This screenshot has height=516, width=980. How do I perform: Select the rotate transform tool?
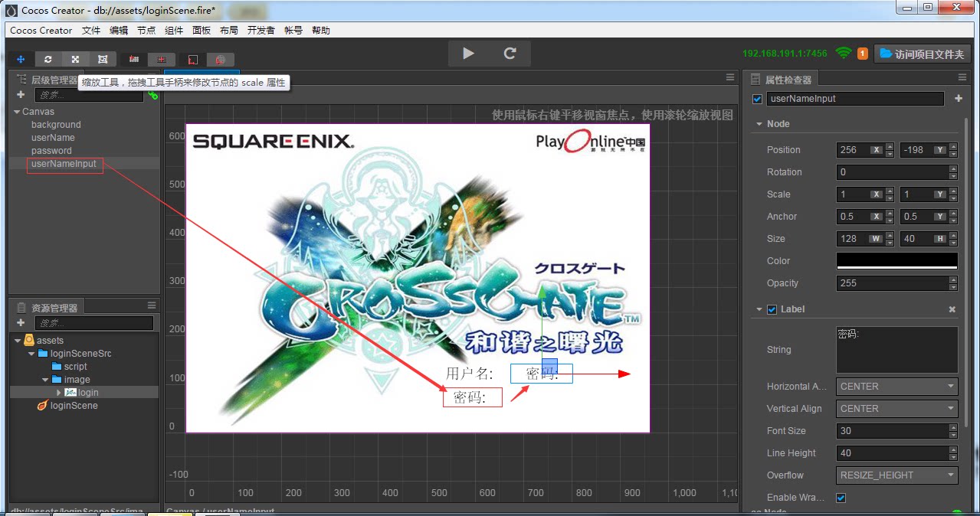[x=48, y=59]
